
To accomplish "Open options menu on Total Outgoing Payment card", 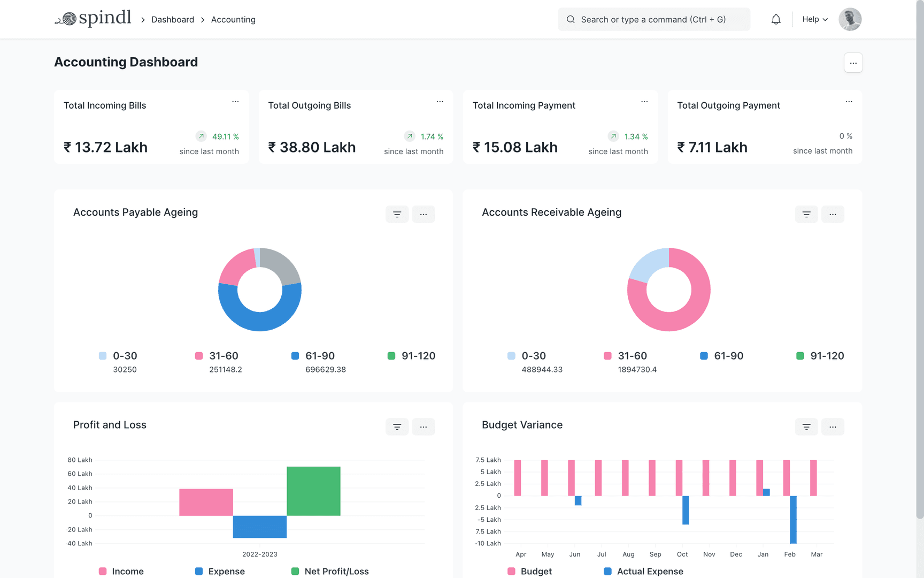I will click(849, 101).
